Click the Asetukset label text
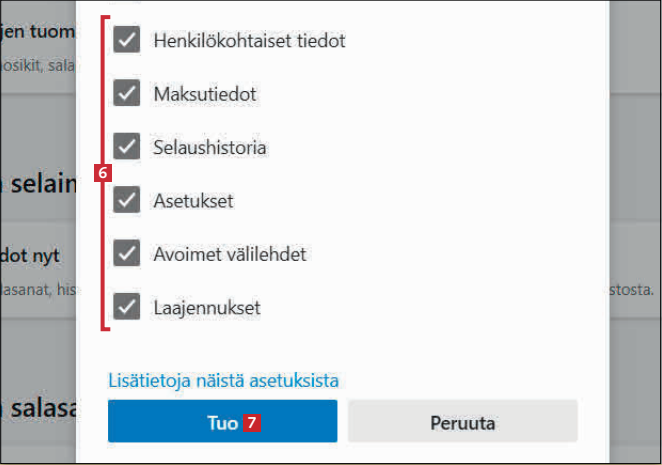Screen dimensions: 662x465 coord(194,201)
